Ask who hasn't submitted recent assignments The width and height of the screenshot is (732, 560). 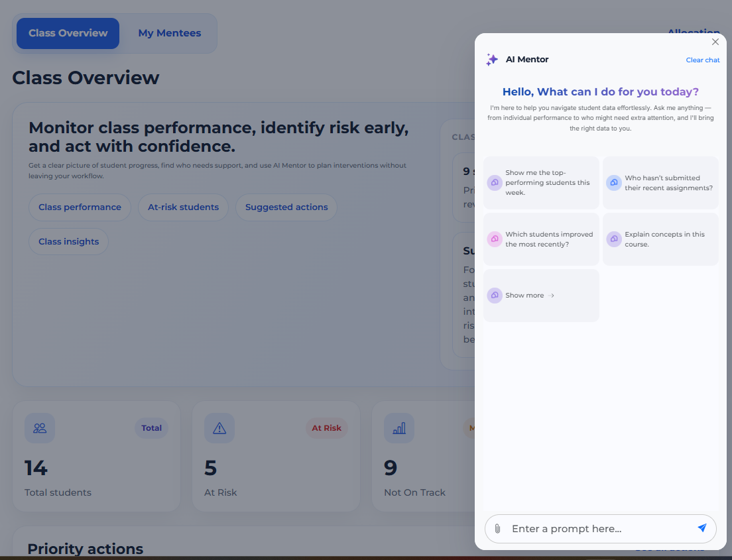click(660, 182)
